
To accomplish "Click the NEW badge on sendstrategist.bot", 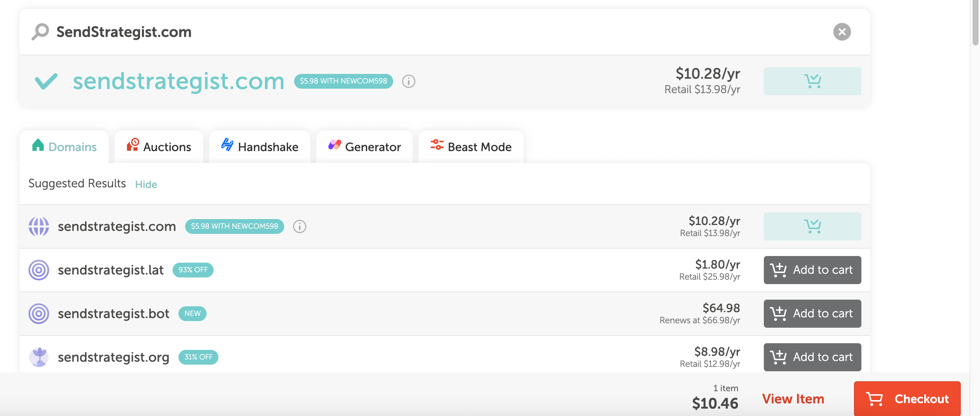I will [x=193, y=314].
